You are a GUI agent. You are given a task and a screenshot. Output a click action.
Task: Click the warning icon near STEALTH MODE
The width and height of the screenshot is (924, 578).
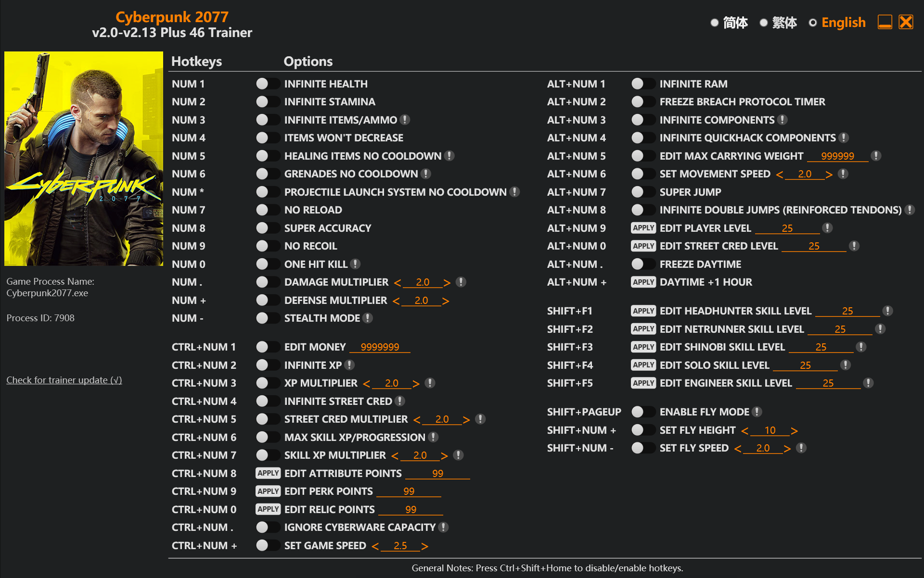368,318
